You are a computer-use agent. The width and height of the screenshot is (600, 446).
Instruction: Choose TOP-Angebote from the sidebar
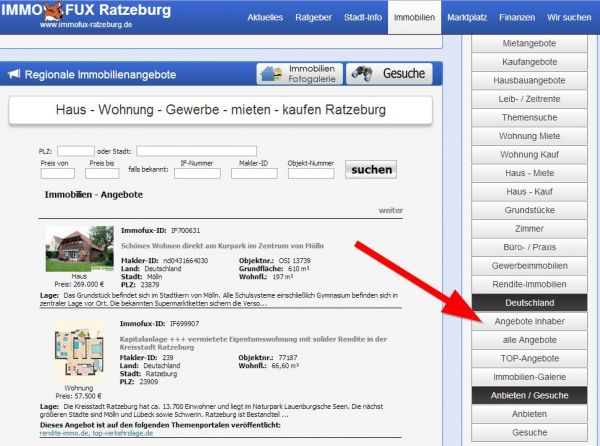coord(529,358)
